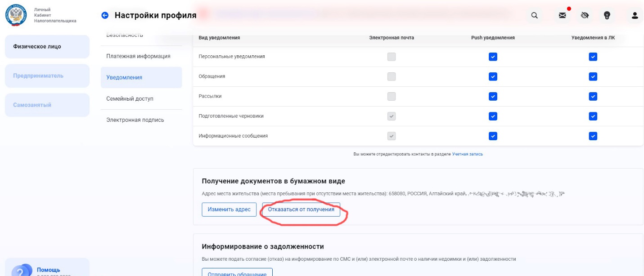Image resolution: width=644 pixels, height=276 pixels.
Task: Click the Персональные уведомления row label
Action: pos(232,57)
